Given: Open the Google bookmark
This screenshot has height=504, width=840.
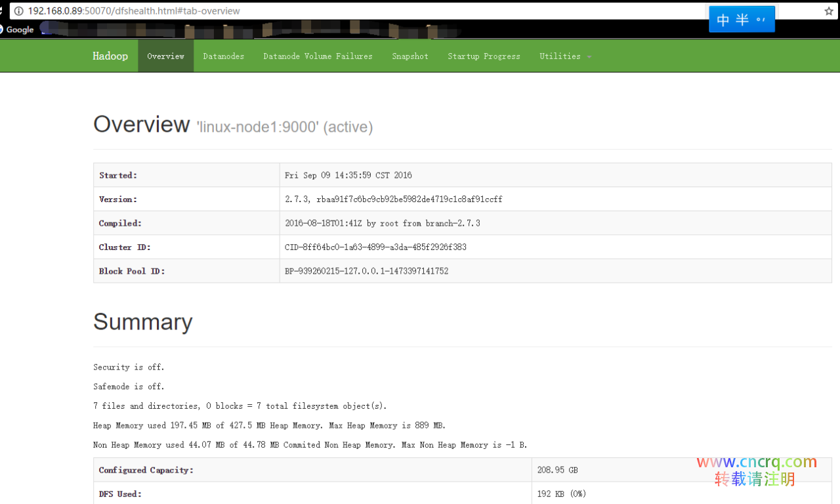Looking at the screenshot, I should pyautogui.click(x=16, y=30).
